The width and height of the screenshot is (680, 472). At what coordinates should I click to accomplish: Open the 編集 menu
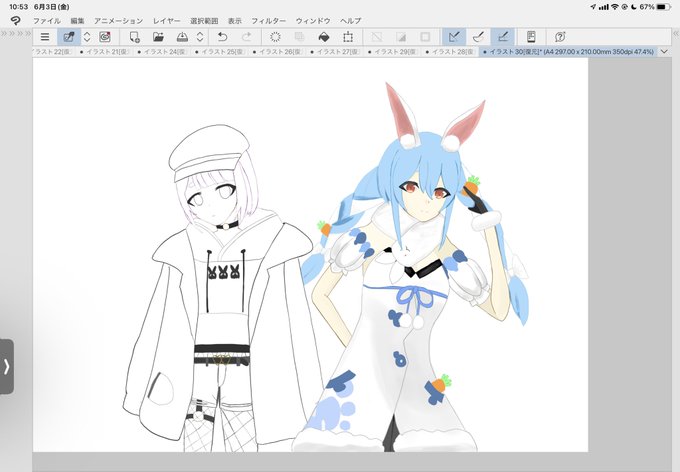coord(77,21)
